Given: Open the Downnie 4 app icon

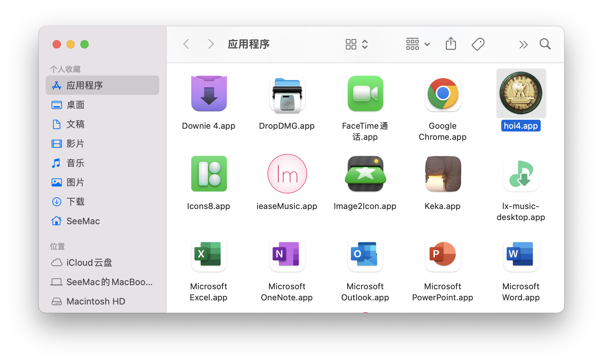Looking at the screenshot, I should click(209, 94).
